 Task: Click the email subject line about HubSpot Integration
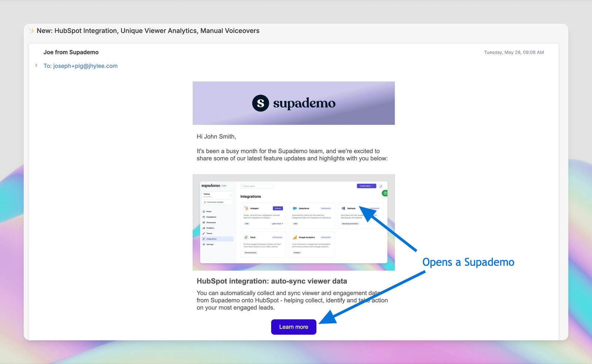pos(148,31)
